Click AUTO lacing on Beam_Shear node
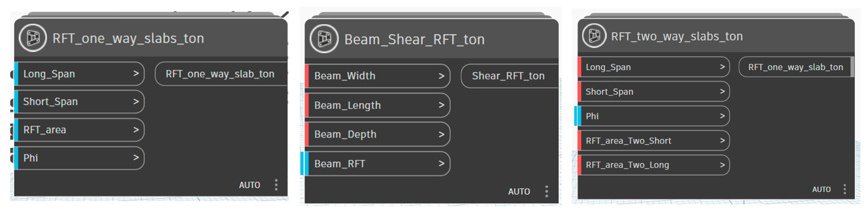This screenshot has height=211, width=868. [519, 191]
